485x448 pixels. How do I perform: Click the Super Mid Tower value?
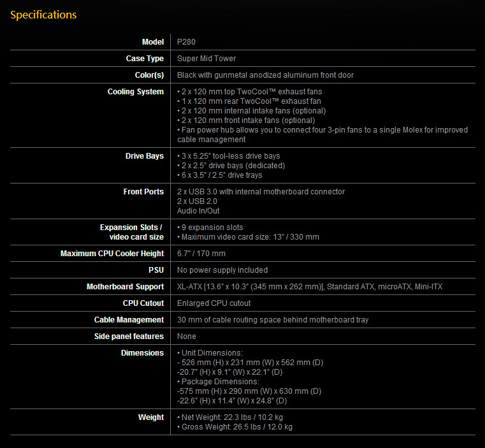coord(206,59)
